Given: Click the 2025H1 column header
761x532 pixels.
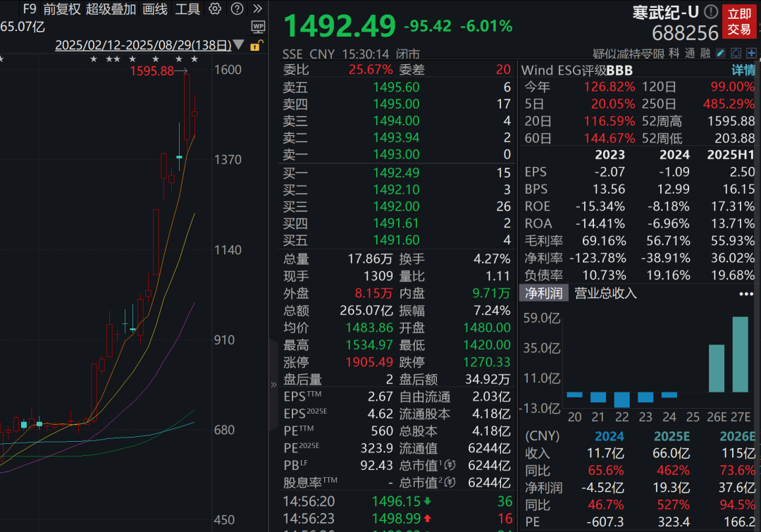Looking at the screenshot, I should (x=731, y=155).
